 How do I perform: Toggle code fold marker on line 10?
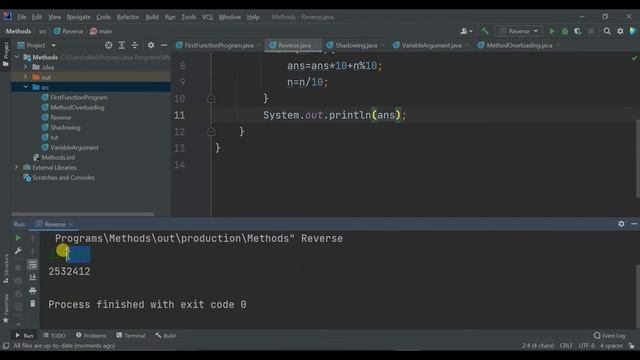click(211, 98)
